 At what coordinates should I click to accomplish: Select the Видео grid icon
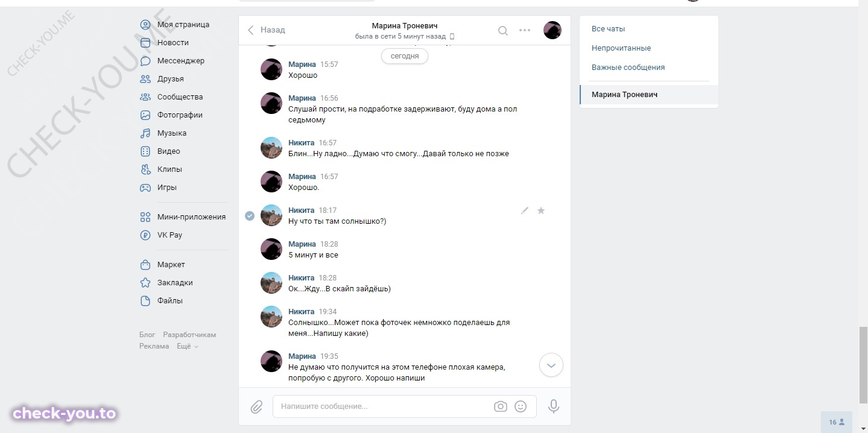click(x=145, y=151)
